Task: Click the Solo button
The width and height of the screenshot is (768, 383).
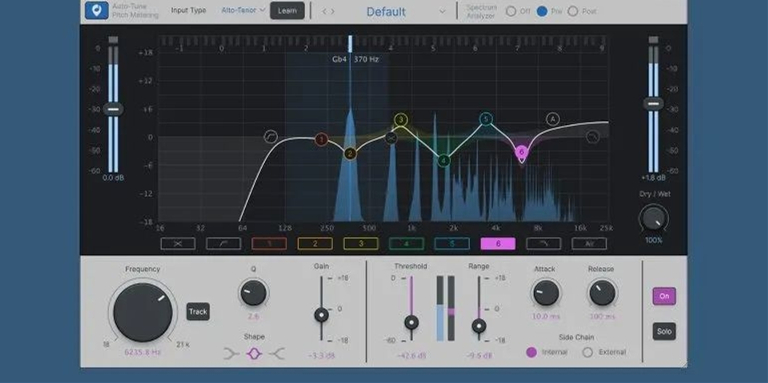Action: (x=664, y=332)
